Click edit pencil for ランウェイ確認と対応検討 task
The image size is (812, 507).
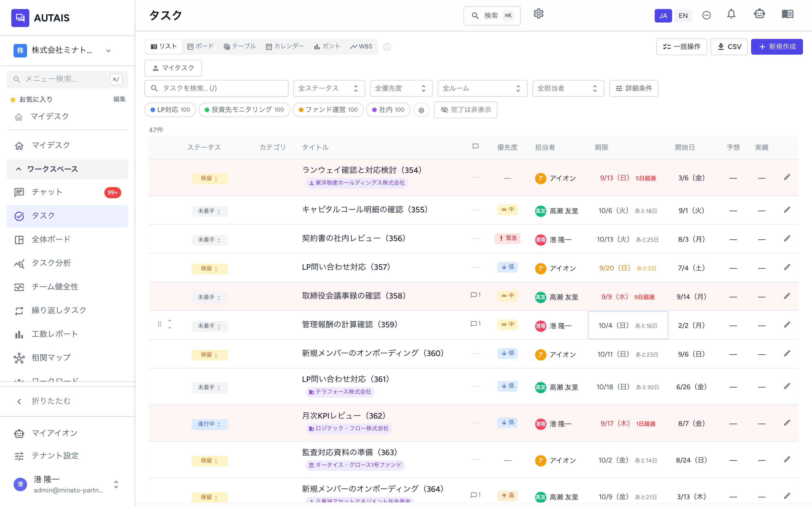(x=787, y=177)
